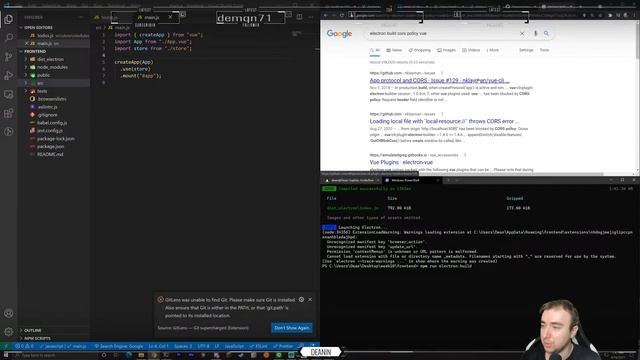Click ESLint status bar item

pos(258,346)
